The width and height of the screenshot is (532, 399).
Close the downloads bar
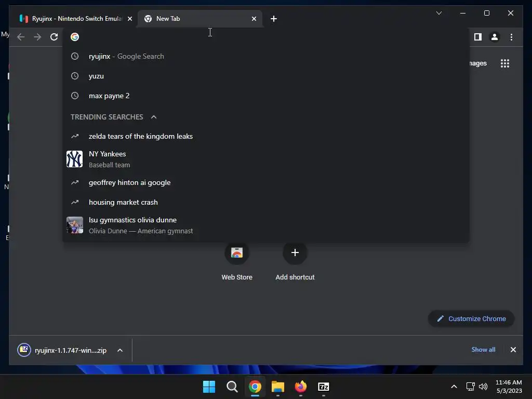tap(513, 350)
